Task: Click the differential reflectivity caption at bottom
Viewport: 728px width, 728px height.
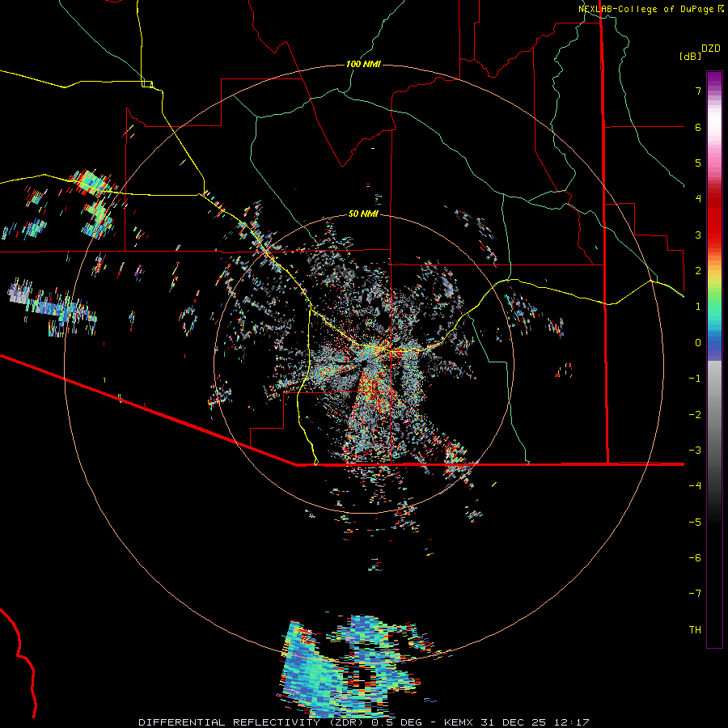Action: [x=364, y=722]
